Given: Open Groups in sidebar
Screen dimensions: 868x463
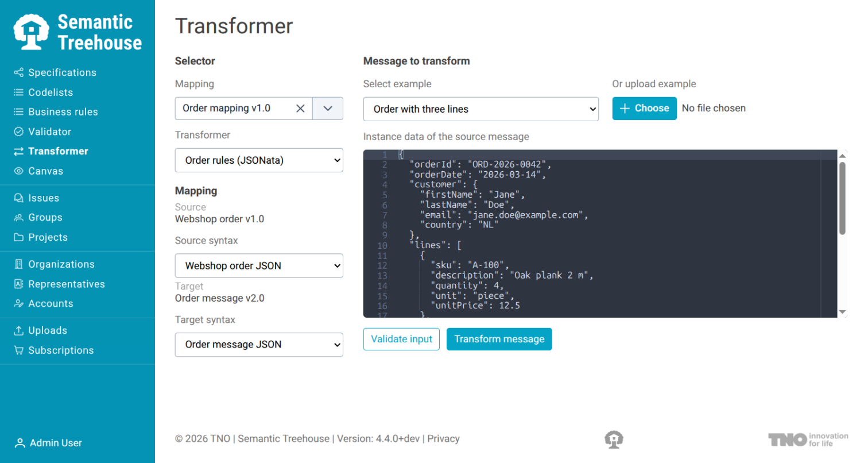Looking at the screenshot, I should [x=45, y=218].
